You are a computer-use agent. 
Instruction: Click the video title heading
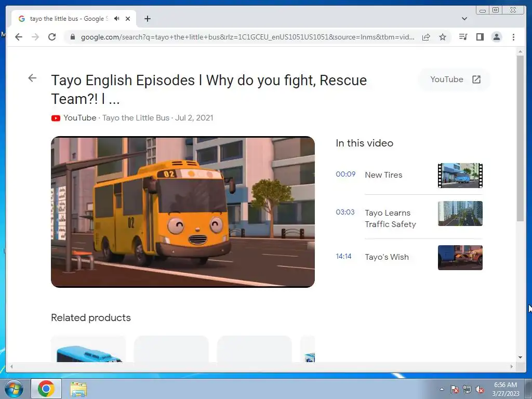click(209, 89)
